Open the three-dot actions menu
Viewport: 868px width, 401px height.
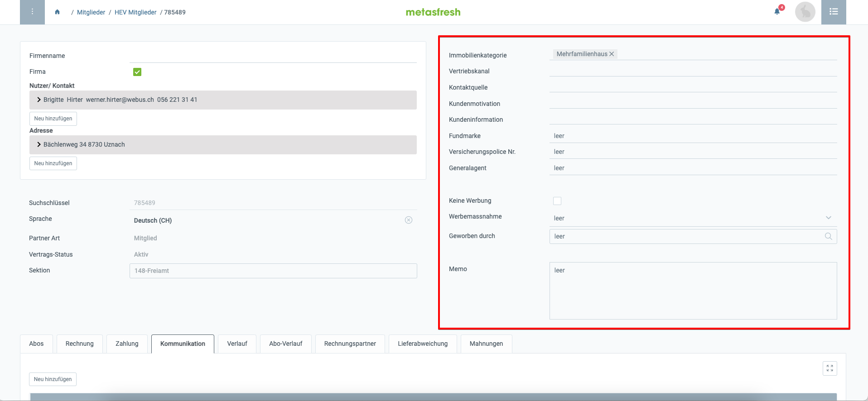pyautogui.click(x=32, y=12)
